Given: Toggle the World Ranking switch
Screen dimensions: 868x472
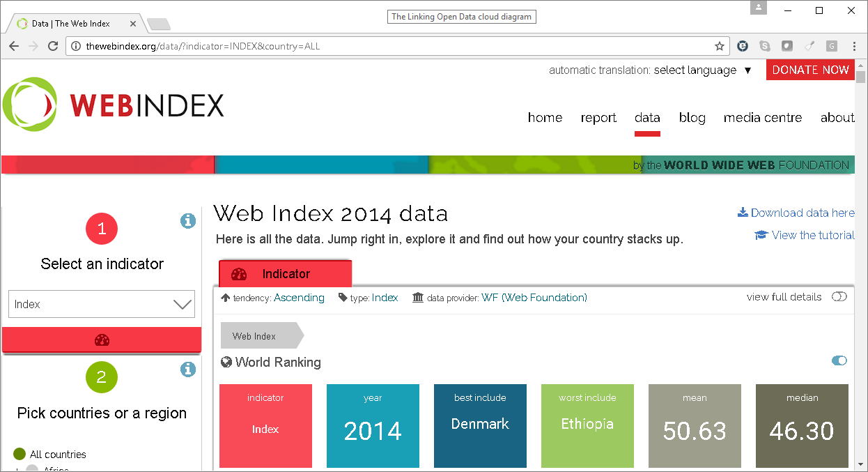Looking at the screenshot, I should 839,360.
